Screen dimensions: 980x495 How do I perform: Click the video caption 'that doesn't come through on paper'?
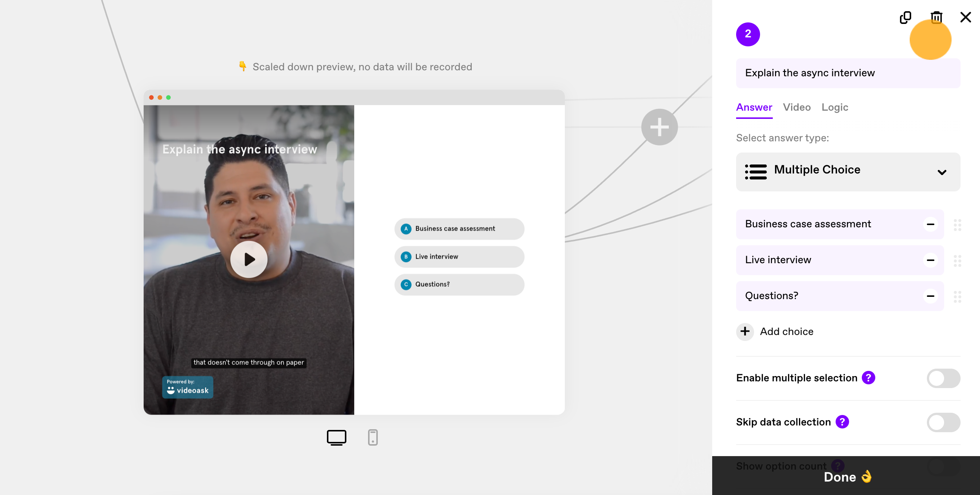(x=248, y=363)
